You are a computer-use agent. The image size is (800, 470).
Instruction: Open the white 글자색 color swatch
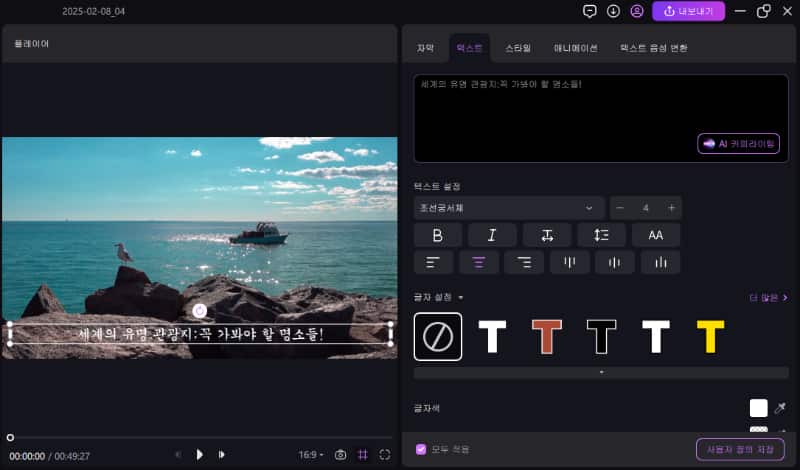pyautogui.click(x=759, y=408)
